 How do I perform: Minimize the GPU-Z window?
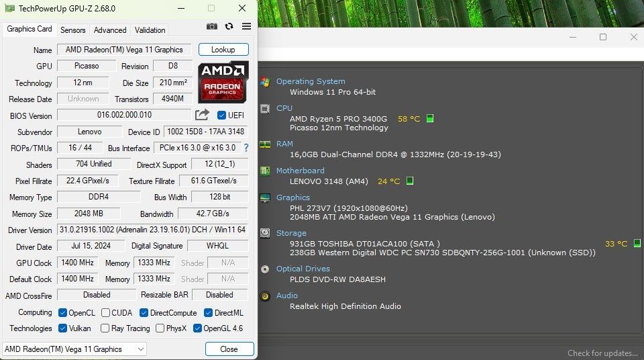[x=180, y=8]
